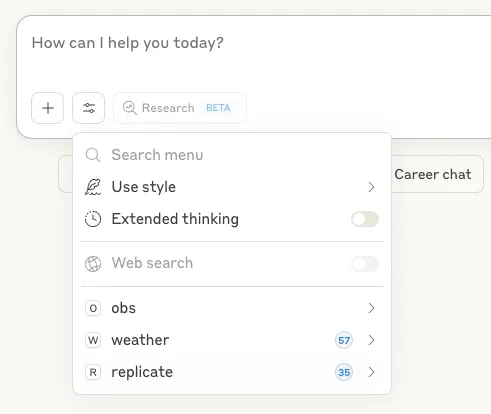
Task: Toggle the Extended thinking switch
Action: click(365, 219)
